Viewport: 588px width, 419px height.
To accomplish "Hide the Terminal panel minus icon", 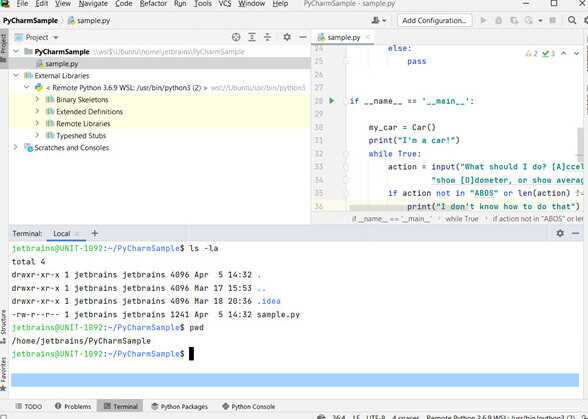I will click(576, 233).
